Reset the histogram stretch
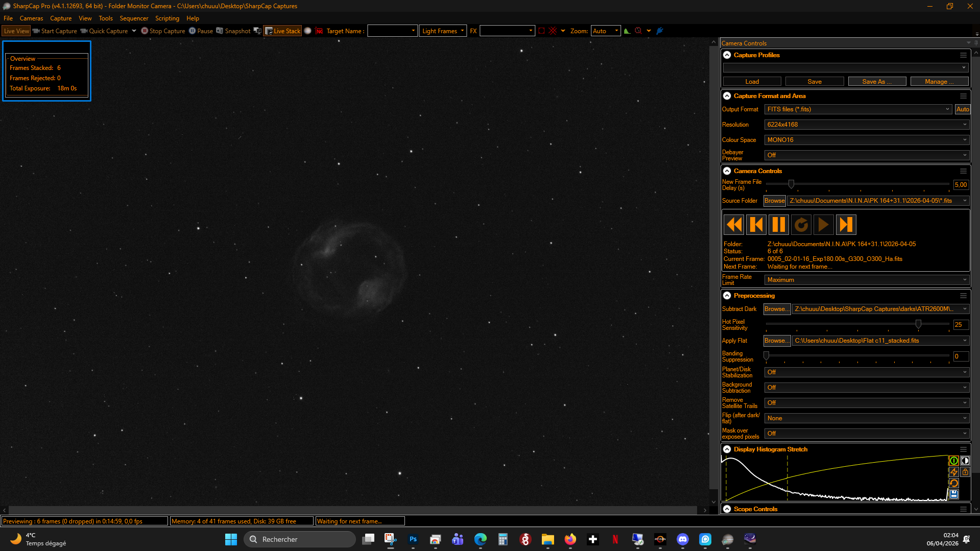 [x=953, y=483]
